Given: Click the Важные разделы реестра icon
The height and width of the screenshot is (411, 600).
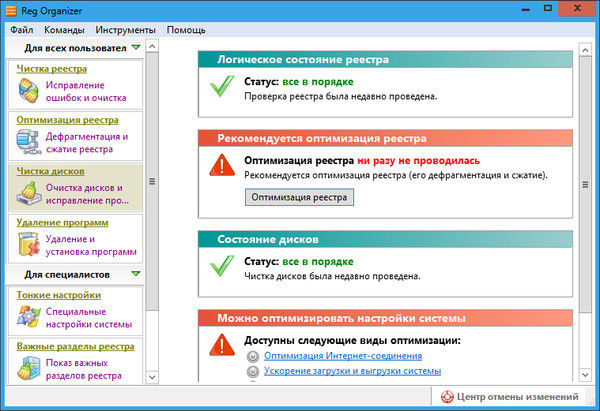Looking at the screenshot, I should pos(27,368).
